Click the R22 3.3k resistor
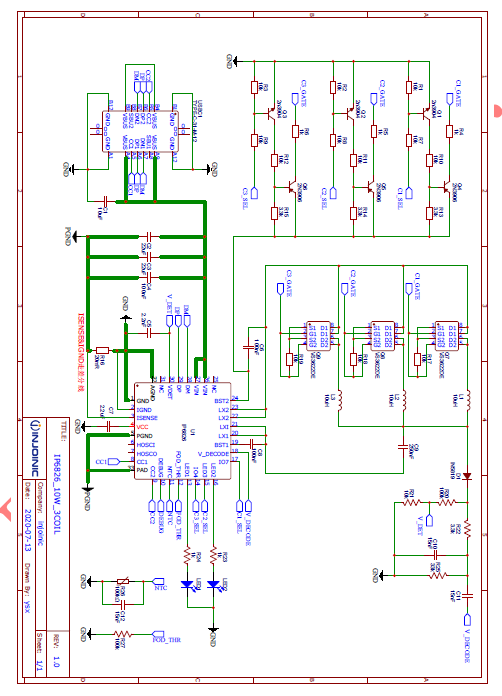The image size is (502, 696). click(x=467, y=529)
